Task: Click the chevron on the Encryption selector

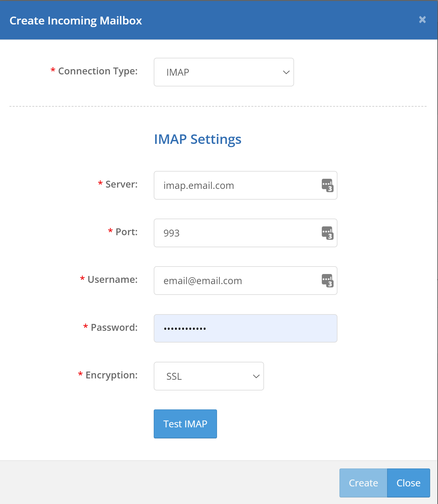Action: coord(256,376)
